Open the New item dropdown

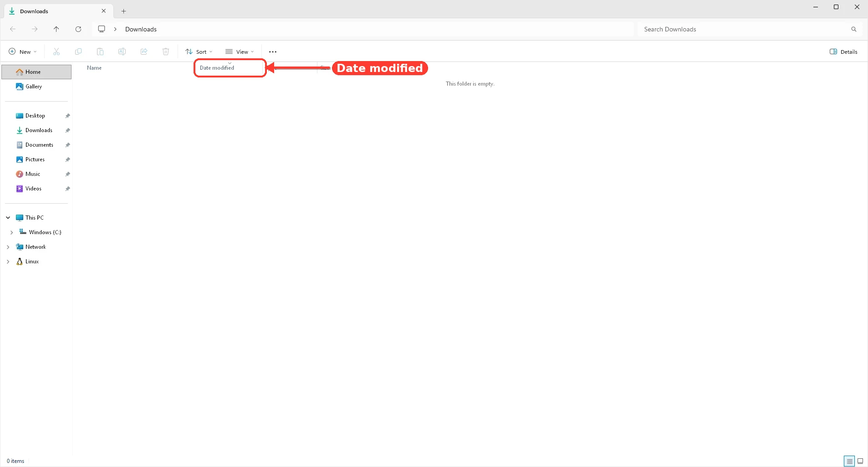tap(23, 51)
